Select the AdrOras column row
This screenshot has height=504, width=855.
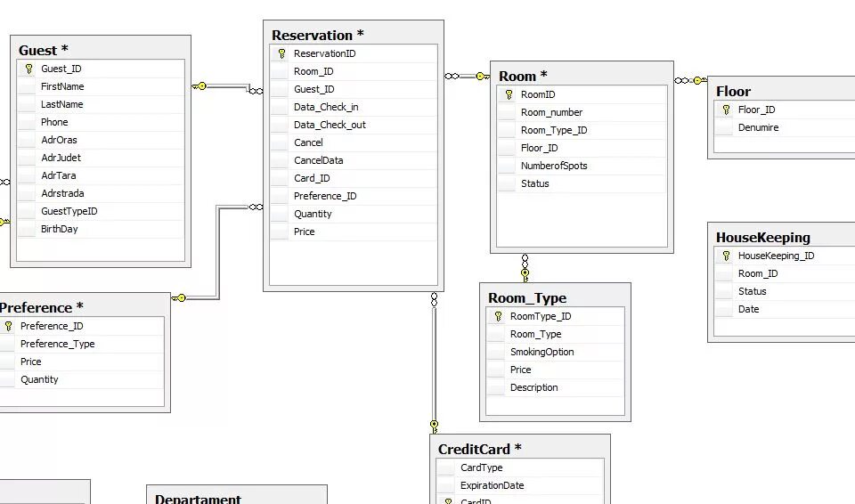(101, 140)
